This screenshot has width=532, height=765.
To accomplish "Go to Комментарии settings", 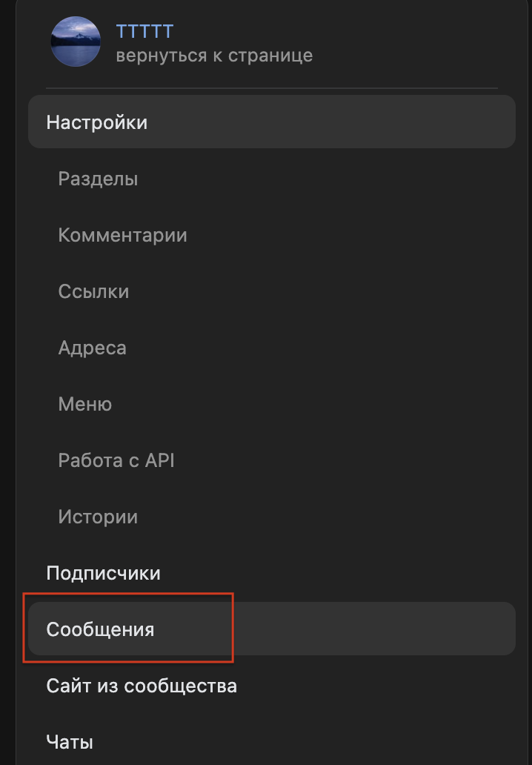I will pos(122,235).
